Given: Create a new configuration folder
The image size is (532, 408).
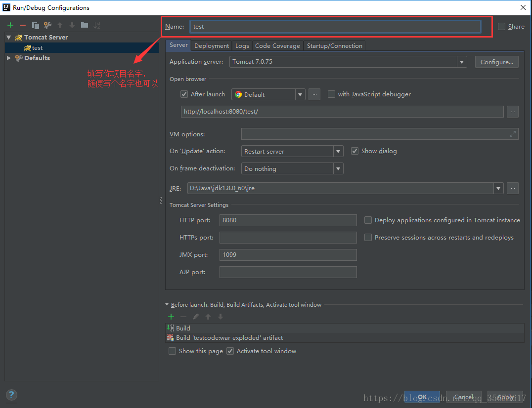Looking at the screenshot, I should click(85, 25).
